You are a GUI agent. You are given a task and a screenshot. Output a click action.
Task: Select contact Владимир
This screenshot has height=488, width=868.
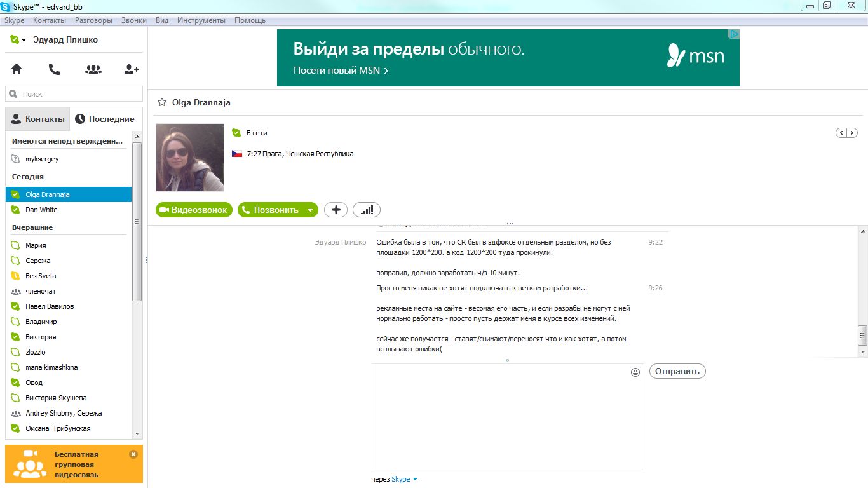[69, 322]
